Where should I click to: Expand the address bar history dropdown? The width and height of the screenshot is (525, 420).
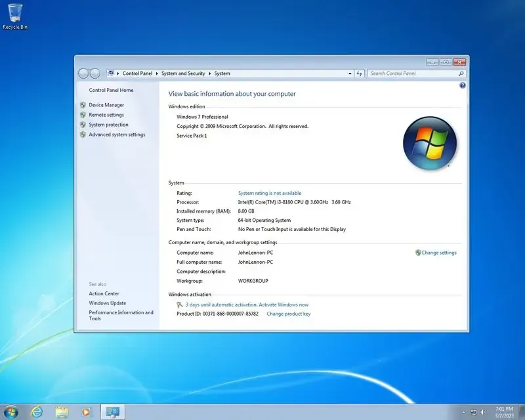pos(350,73)
